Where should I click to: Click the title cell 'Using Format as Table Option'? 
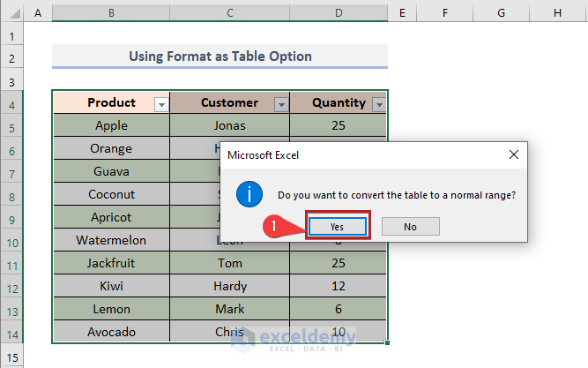tap(220, 56)
